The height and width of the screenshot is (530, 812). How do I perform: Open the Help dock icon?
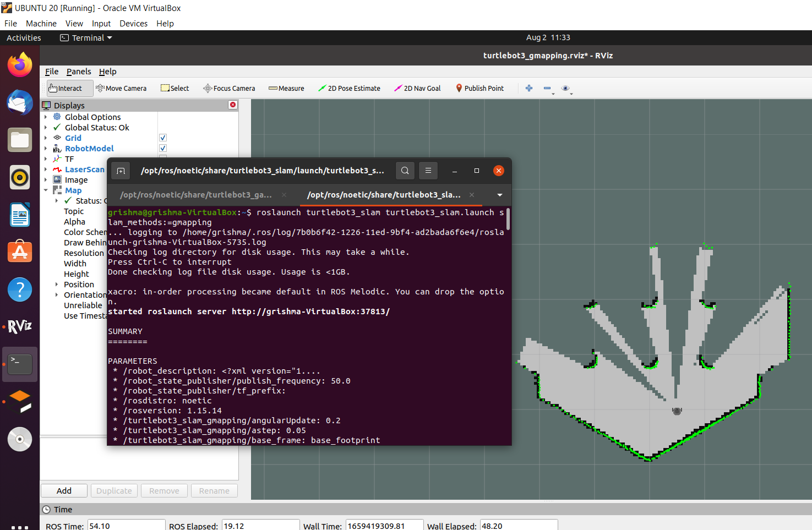point(20,289)
